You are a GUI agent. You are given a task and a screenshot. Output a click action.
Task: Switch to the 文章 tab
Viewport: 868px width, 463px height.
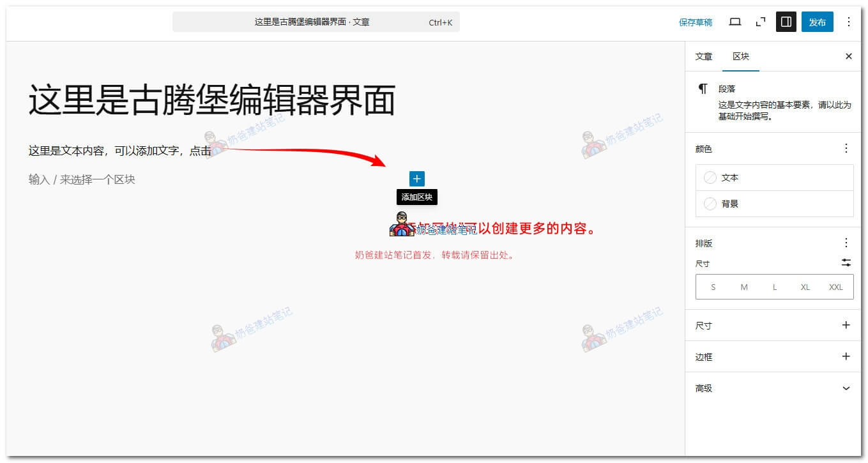703,56
